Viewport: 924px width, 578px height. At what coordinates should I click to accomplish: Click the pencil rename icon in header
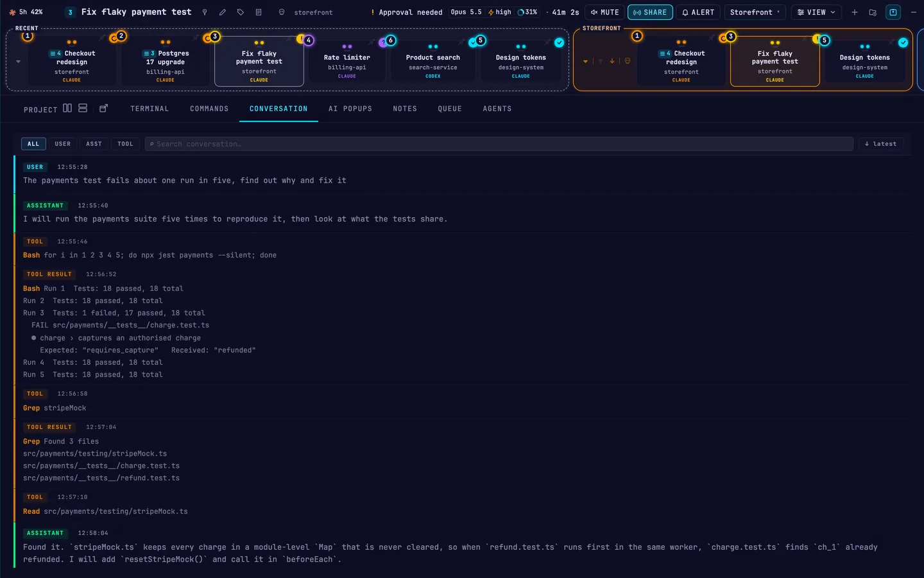point(223,12)
